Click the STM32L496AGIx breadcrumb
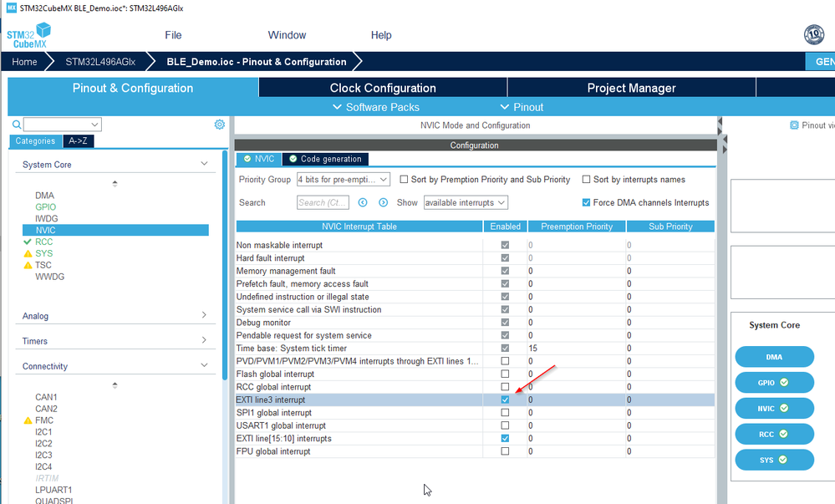835x504 pixels. point(100,62)
